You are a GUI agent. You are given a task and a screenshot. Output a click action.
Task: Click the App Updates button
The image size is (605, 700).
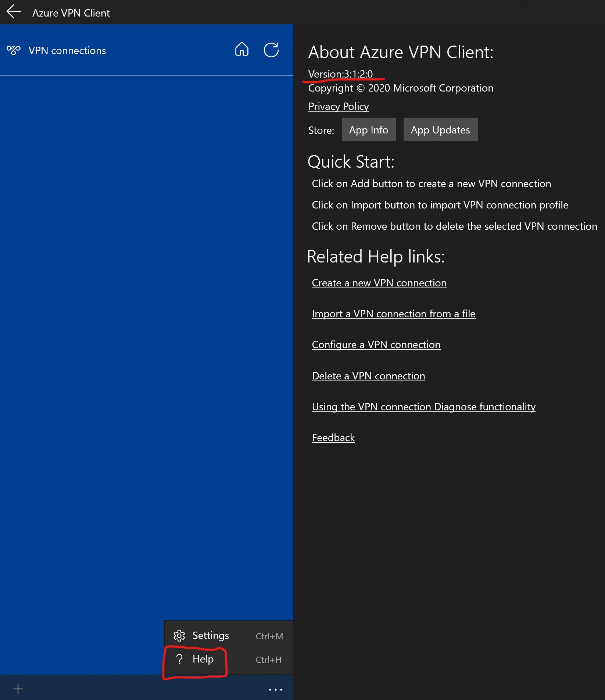point(440,129)
